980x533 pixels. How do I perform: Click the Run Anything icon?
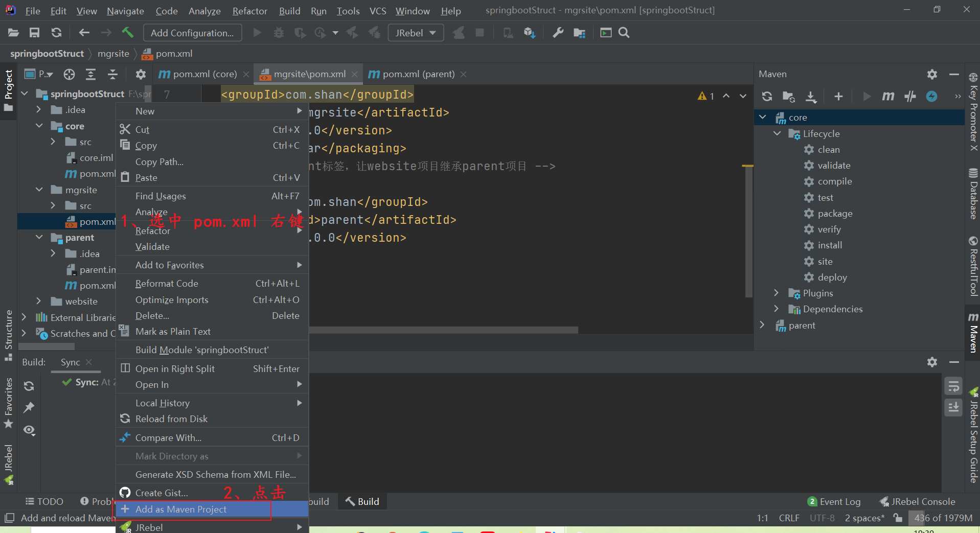(606, 33)
